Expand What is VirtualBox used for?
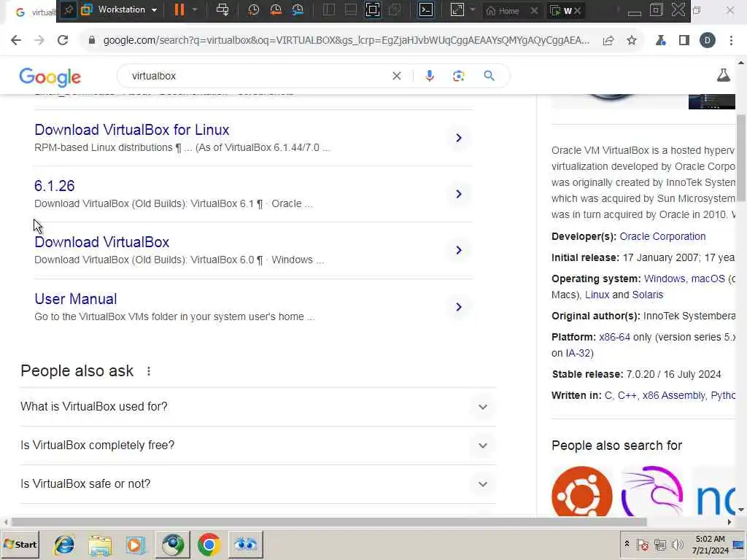 click(x=258, y=407)
